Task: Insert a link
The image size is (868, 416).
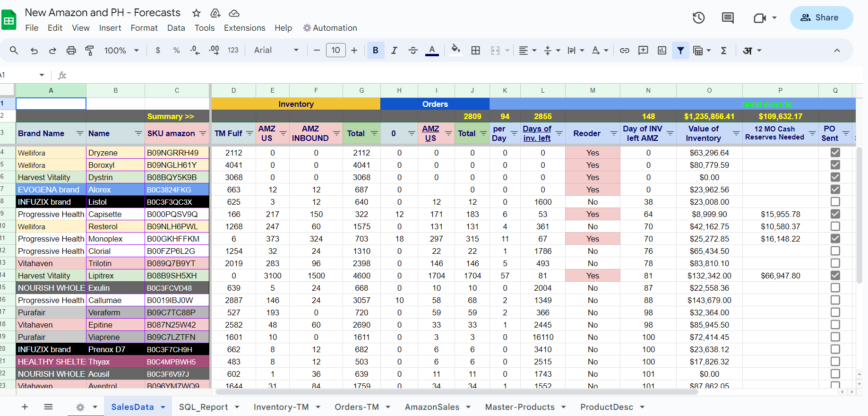Action: (x=625, y=50)
